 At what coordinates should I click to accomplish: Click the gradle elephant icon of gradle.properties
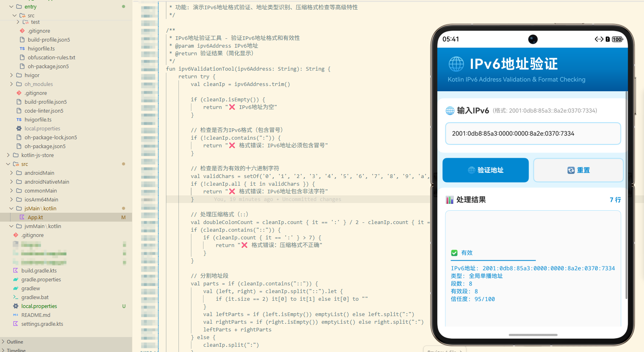click(x=16, y=279)
